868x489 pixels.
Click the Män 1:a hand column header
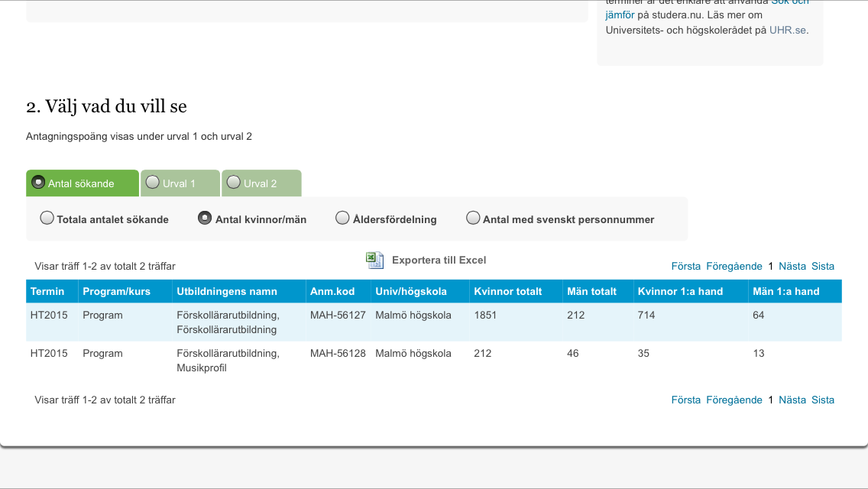[x=785, y=292]
